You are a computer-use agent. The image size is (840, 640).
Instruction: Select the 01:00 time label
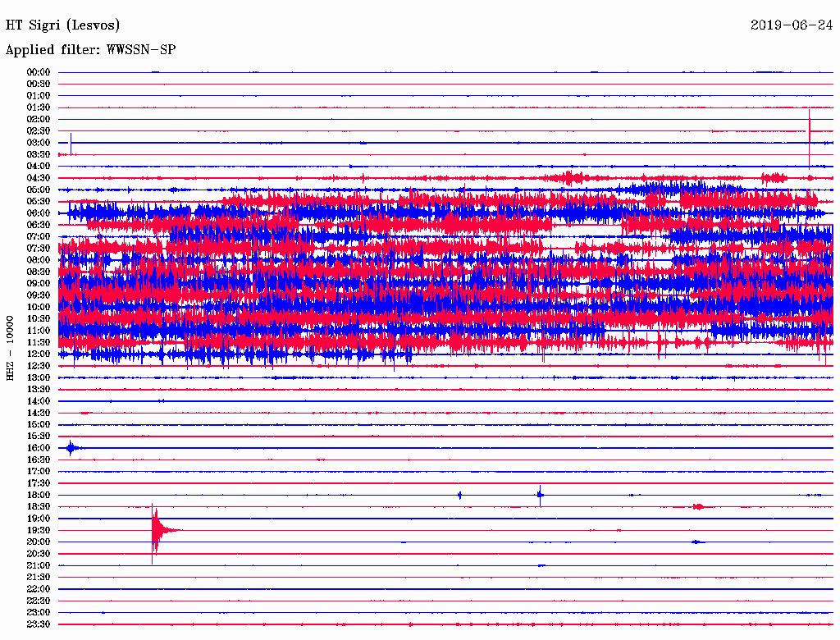(x=39, y=96)
